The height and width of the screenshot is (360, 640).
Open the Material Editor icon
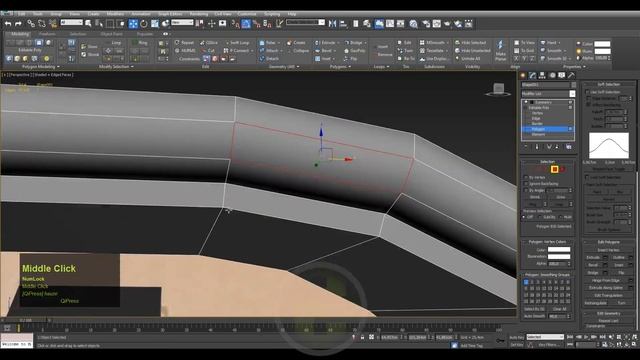(413, 24)
